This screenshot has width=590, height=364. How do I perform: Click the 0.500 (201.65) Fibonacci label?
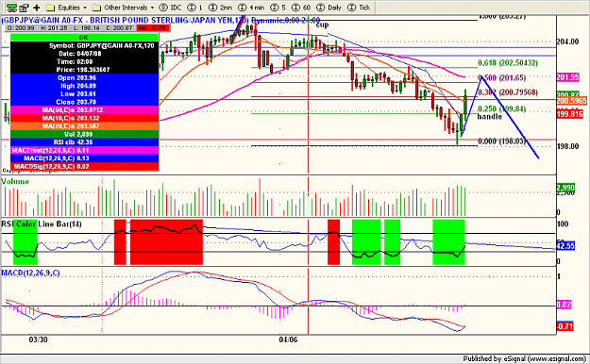click(x=502, y=78)
